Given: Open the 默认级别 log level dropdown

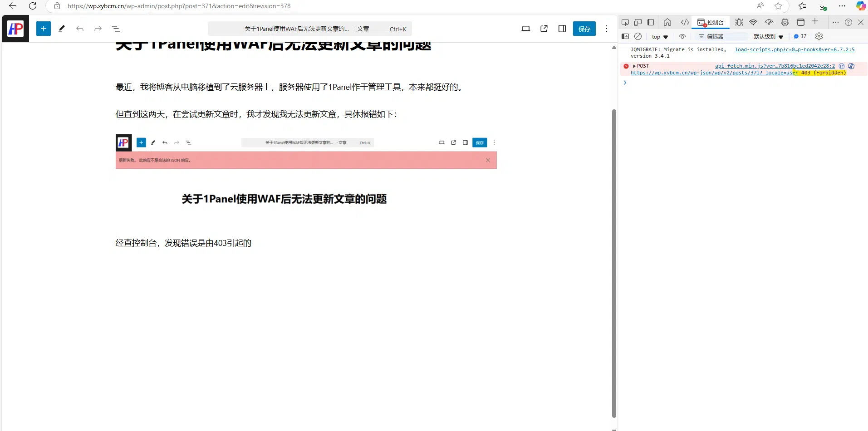Looking at the screenshot, I should (768, 36).
